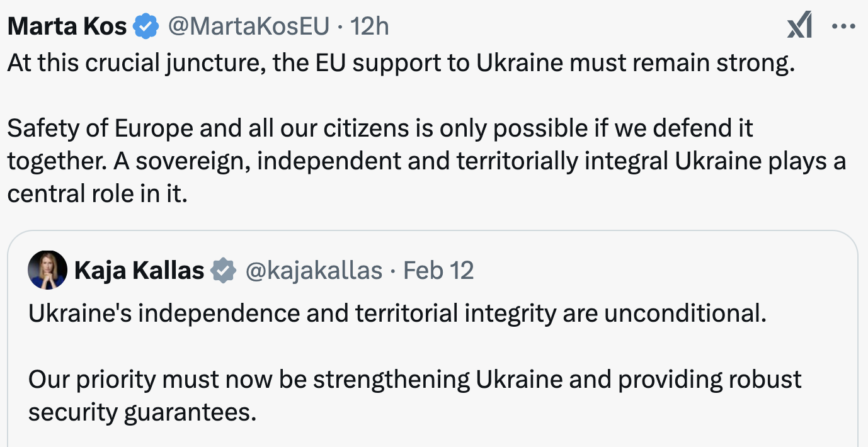Click Kaja Kallas's gray verified badge
The height and width of the screenshot is (447, 868).
[224, 270]
